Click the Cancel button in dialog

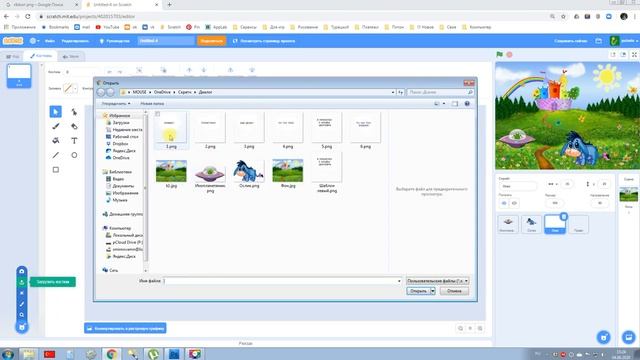tap(454, 291)
